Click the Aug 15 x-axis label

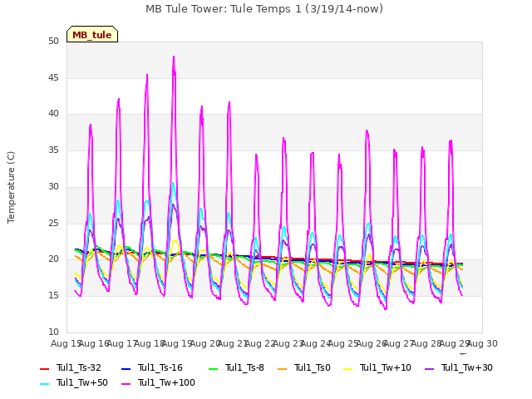pos(66,343)
